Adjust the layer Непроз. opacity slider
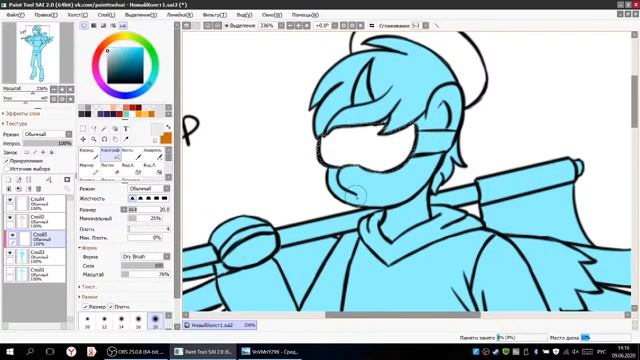This screenshot has height=360, width=640. [47, 143]
